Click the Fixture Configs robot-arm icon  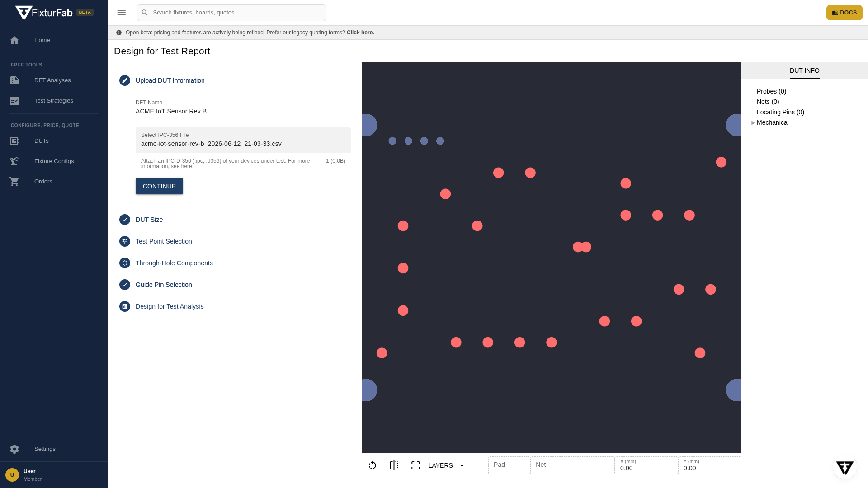coord(14,161)
